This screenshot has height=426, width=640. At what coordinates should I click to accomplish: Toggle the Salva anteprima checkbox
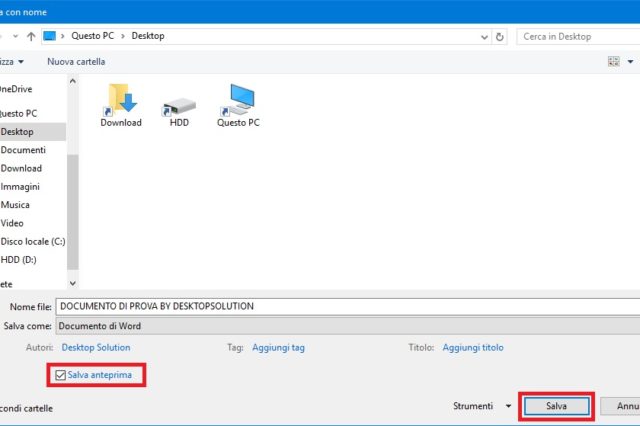pos(60,375)
